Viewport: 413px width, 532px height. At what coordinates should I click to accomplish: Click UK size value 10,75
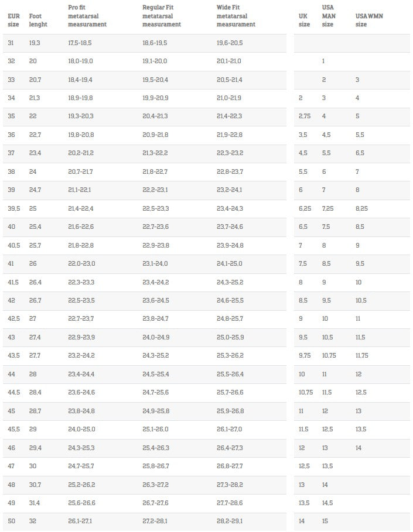[x=306, y=392]
